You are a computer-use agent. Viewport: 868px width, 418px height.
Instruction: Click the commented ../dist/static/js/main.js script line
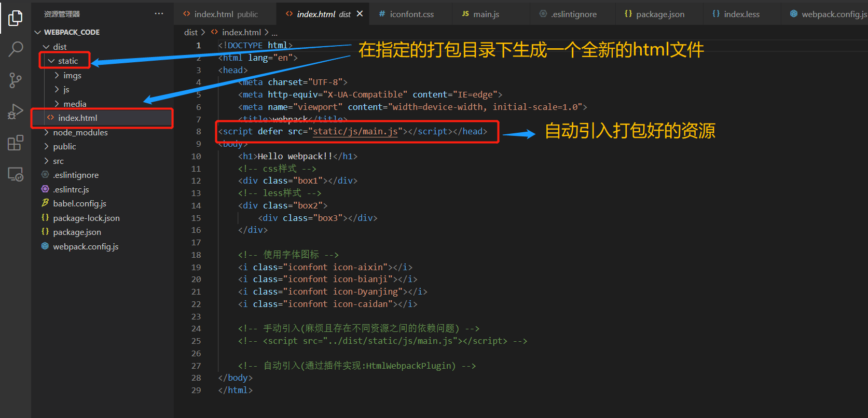(383, 341)
